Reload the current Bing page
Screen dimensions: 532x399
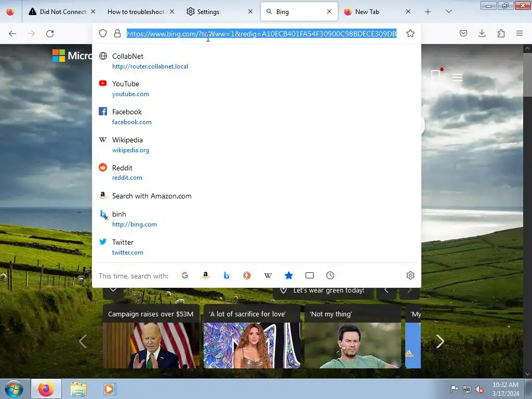coord(50,33)
